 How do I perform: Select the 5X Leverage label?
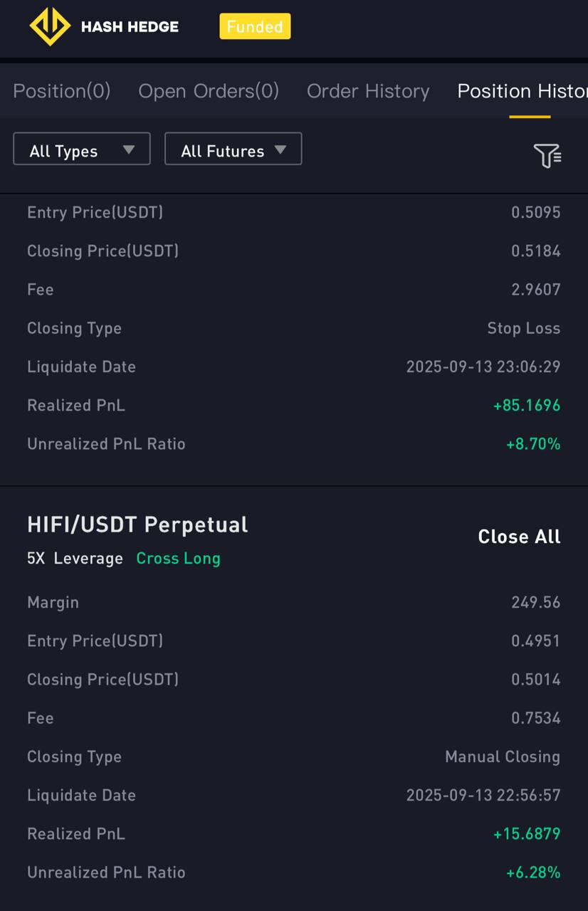pyautogui.click(x=75, y=559)
